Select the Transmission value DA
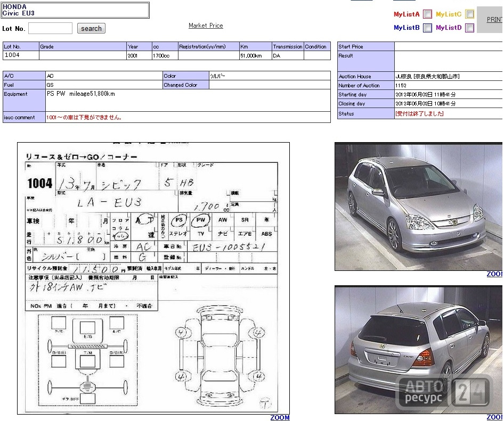Viewport: 504px width, 421px height. click(277, 55)
